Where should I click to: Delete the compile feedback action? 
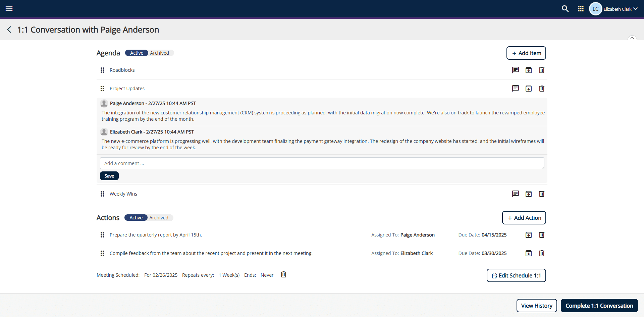click(542, 253)
